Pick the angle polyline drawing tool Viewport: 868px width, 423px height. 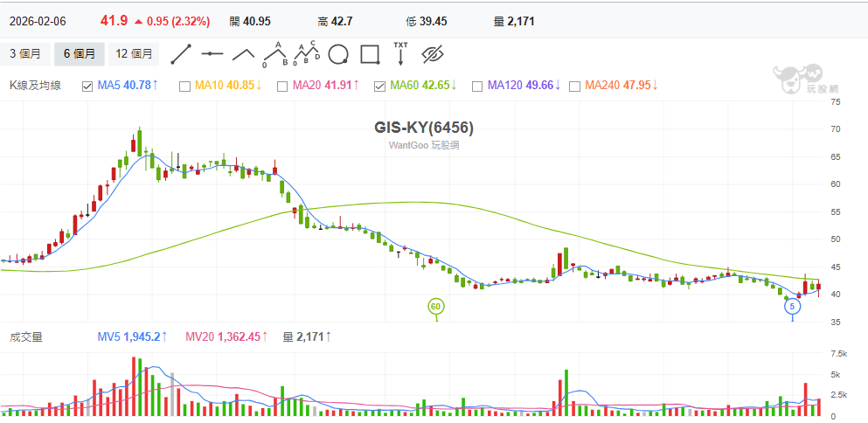(x=244, y=54)
